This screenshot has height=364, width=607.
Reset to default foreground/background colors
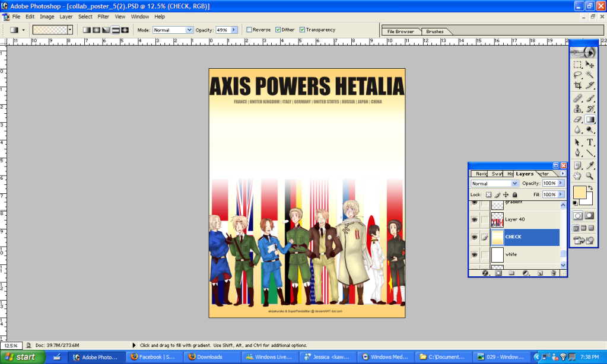point(576,203)
